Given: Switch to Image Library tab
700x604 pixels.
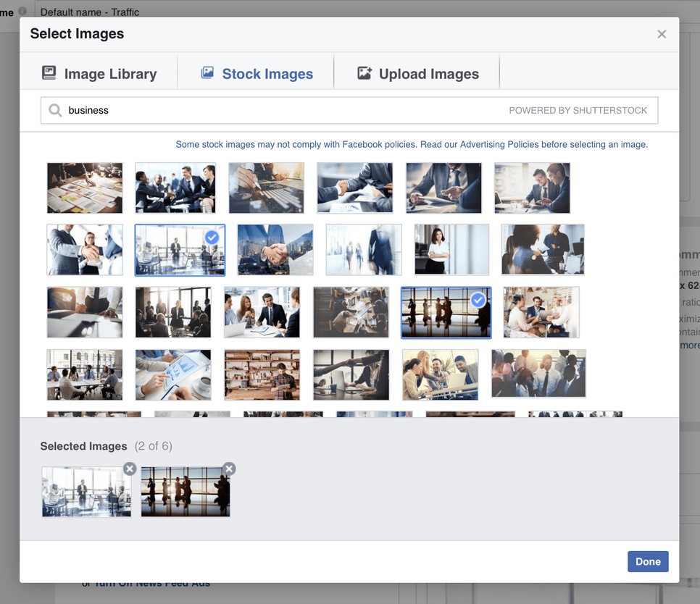Looking at the screenshot, I should (99, 74).
